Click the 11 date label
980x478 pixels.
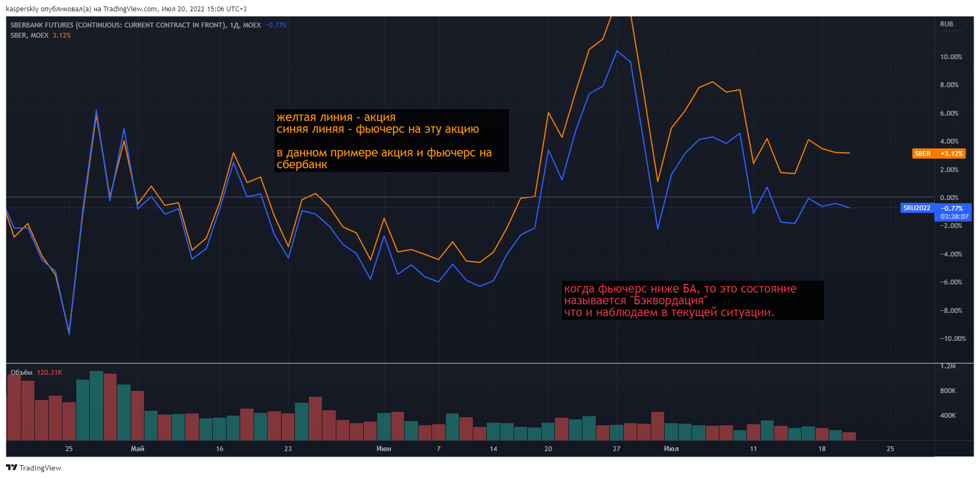(753, 449)
